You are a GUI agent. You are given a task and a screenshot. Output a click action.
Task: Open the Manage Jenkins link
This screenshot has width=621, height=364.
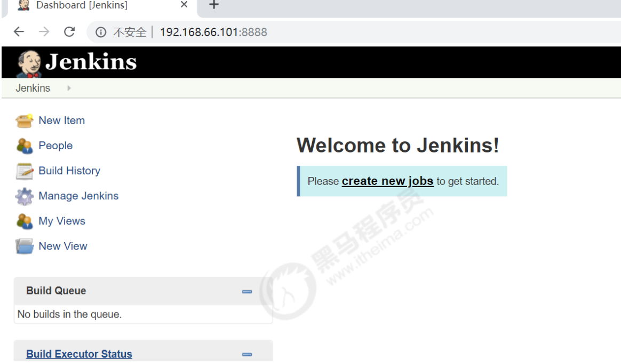tap(78, 196)
